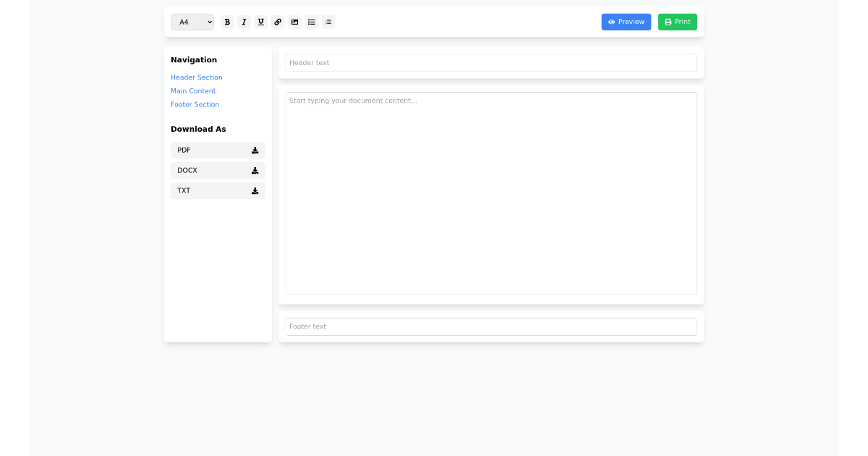The width and height of the screenshot is (868, 456).
Task: Click the document content area
Action: tap(490, 193)
